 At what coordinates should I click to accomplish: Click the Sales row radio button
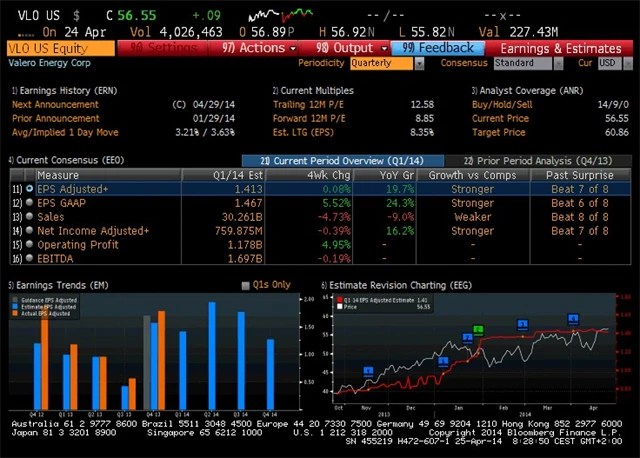[29, 216]
